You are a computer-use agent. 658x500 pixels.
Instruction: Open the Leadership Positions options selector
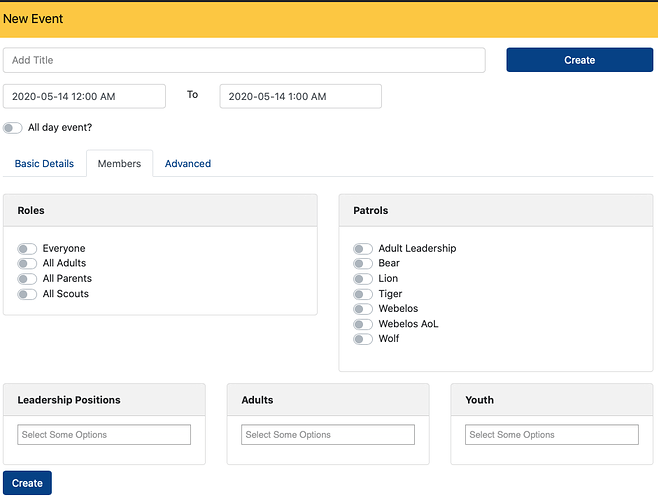104,435
